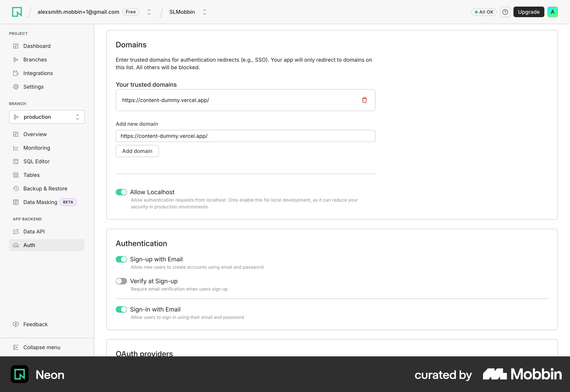Focus the Add new domain input field
The image size is (570, 392).
coord(246,136)
